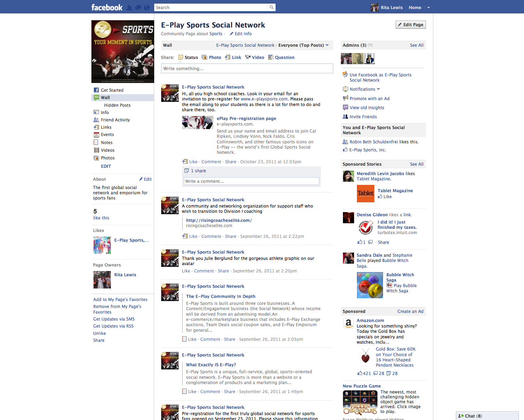Click the Video share icon
The width and height of the screenshot is (524, 420).
coord(248,58)
